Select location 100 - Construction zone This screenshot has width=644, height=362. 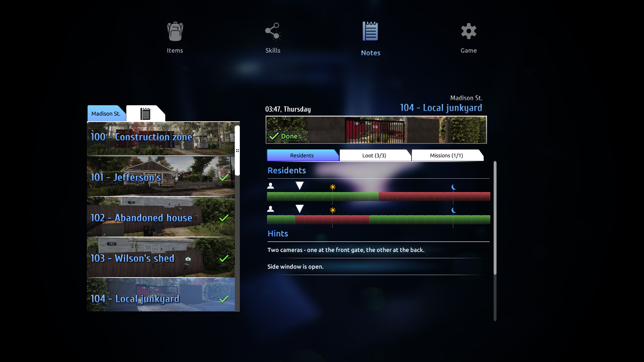pos(161,136)
